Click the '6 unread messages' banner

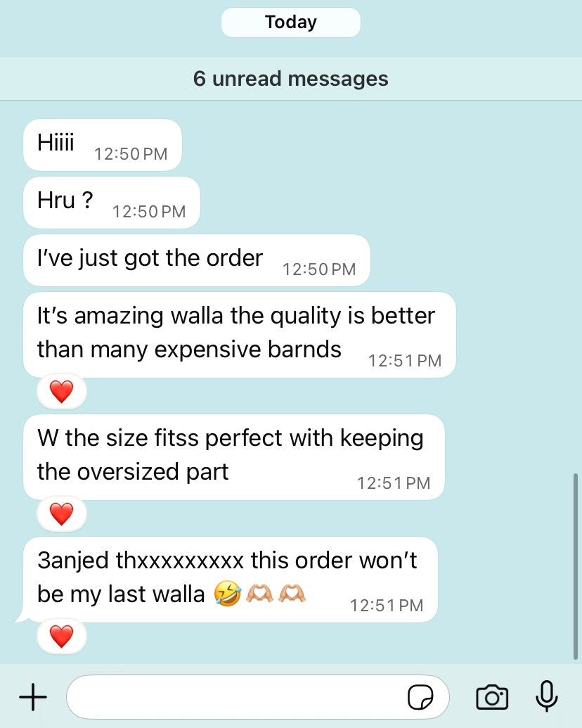click(291, 79)
